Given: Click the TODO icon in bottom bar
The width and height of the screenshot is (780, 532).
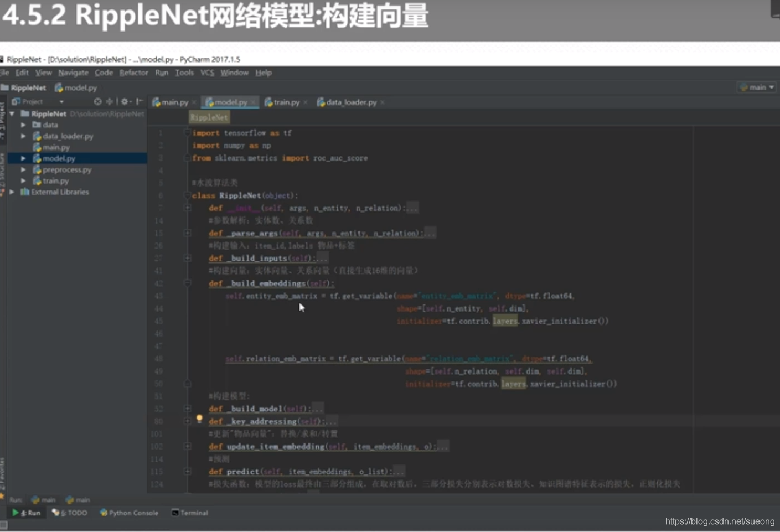Looking at the screenshot, I should pos(55,513).
